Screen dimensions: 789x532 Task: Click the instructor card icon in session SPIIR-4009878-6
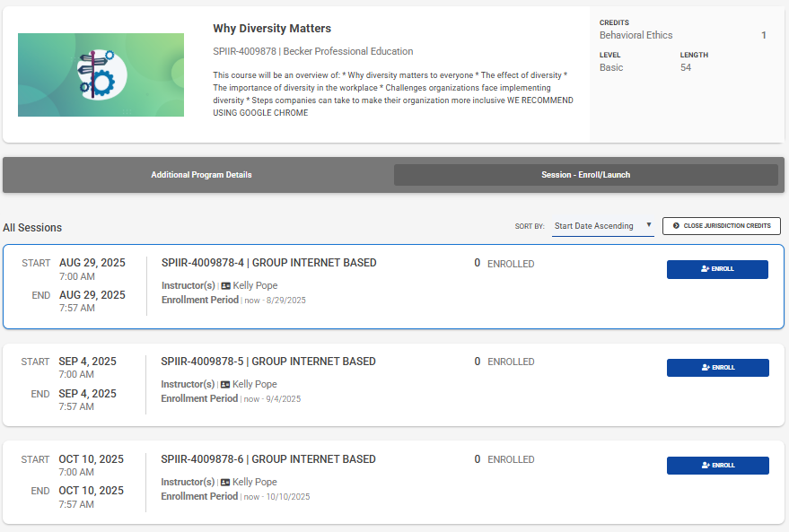pos(225,483)
